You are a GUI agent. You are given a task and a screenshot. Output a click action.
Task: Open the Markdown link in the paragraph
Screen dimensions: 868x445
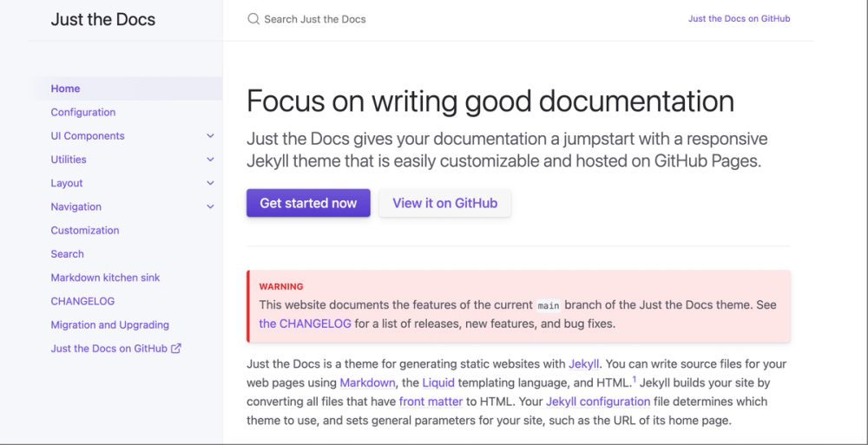point(367,383)
